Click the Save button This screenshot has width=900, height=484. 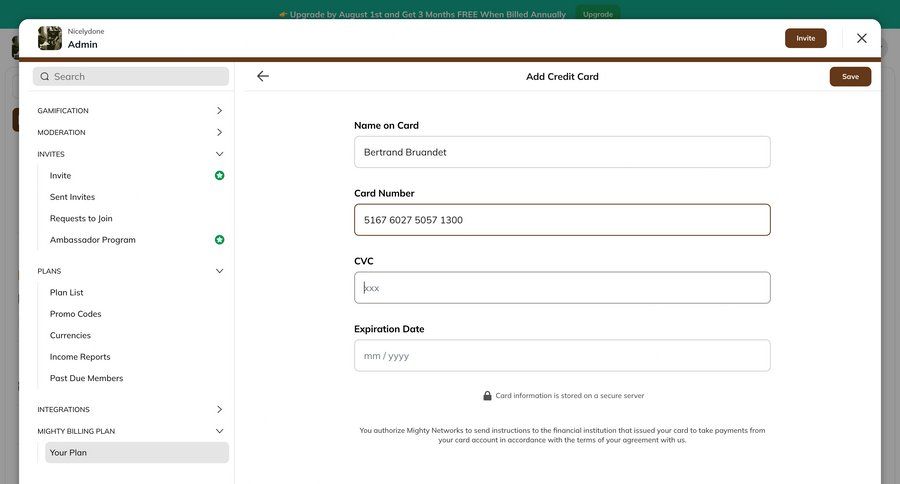(x=850, y=76)
